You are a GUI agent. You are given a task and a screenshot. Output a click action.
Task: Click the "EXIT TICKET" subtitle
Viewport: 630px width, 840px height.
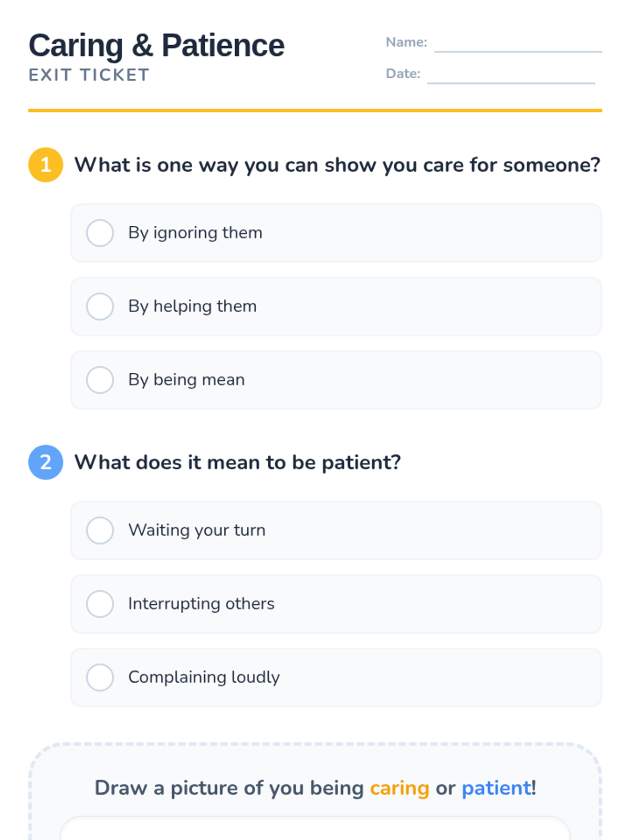coord(89,75)
